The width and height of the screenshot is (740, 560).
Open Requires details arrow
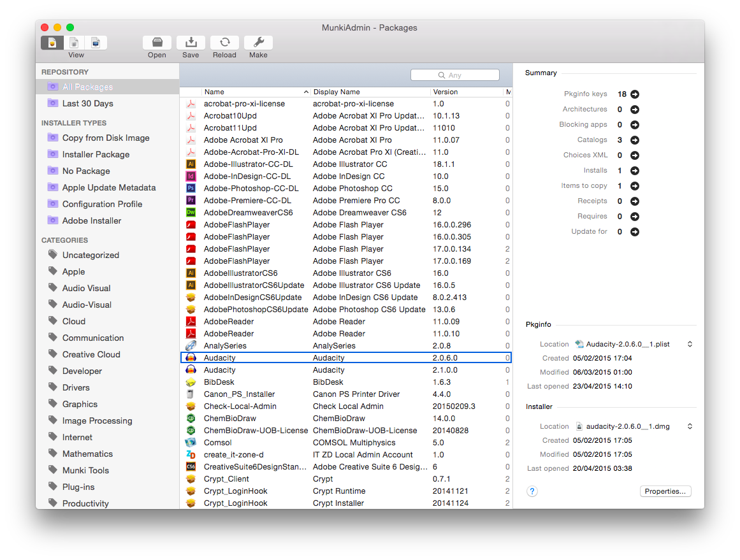pyautogui.click(x=635, y=217)
